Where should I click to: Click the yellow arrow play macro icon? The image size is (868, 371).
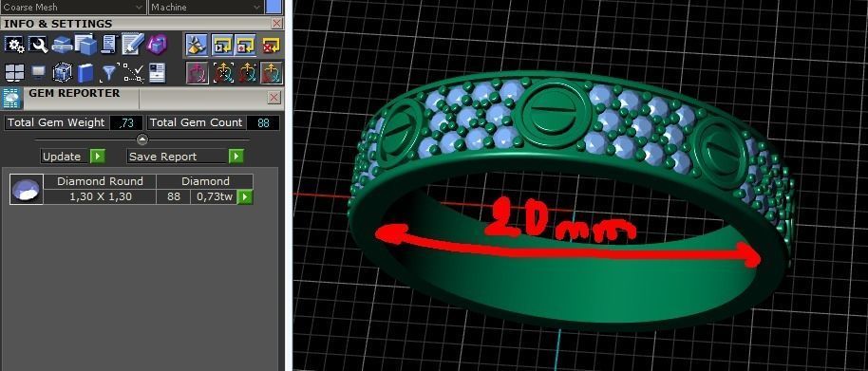(x=221, y=45)
